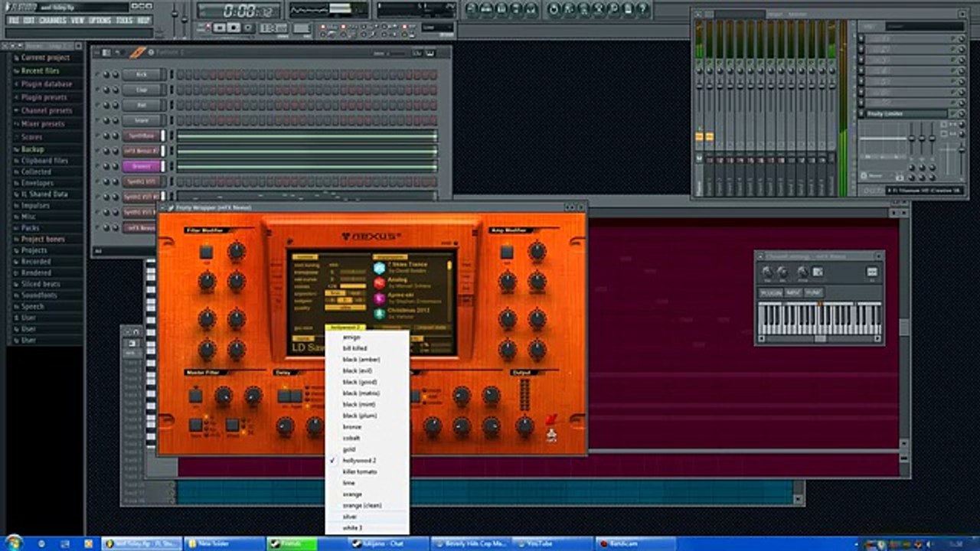The height and width of the screenshot is (551, 980).
Task: Open the TOOLS menu
Action: point(124,20)
